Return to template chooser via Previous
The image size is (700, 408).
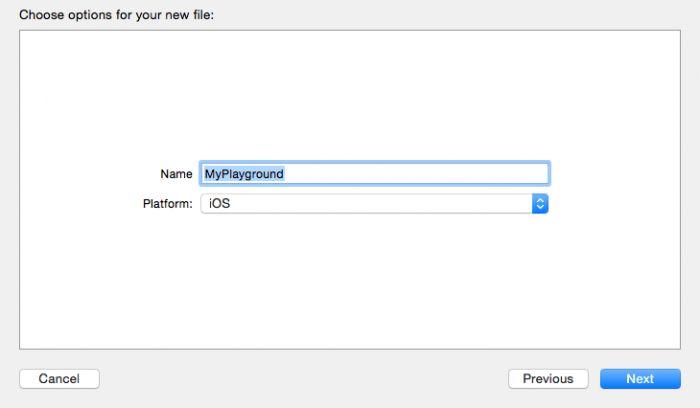(x=548, y=379)
